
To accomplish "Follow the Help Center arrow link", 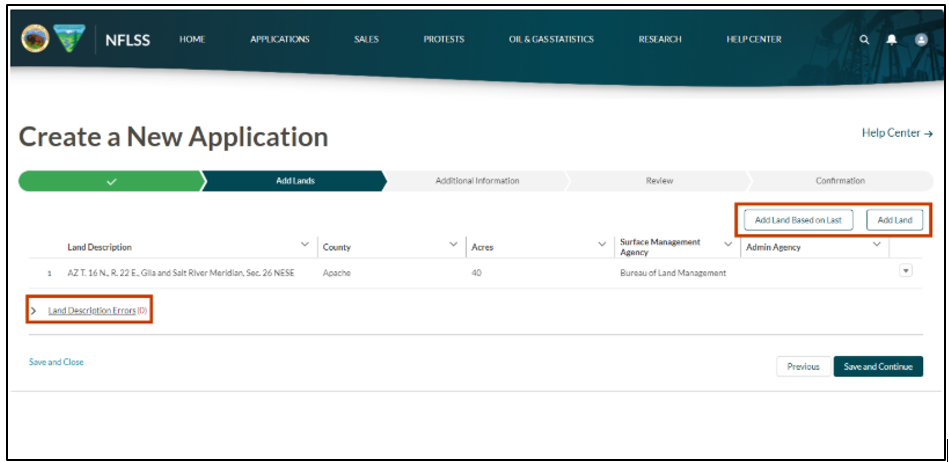I will (x=897, y=133).
